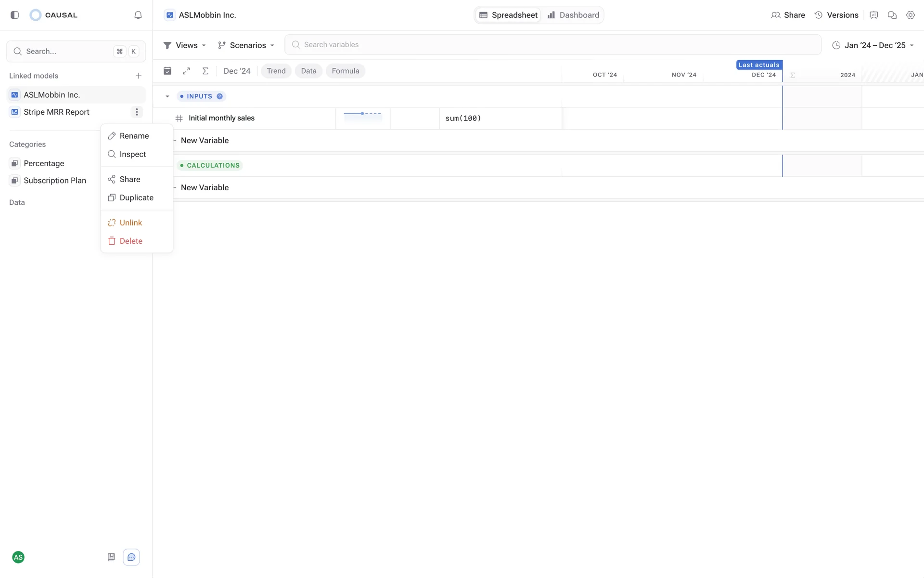Switch to the Dashboard tab
The width and height of the screenshot is (924, 578).
click(573, 15)
